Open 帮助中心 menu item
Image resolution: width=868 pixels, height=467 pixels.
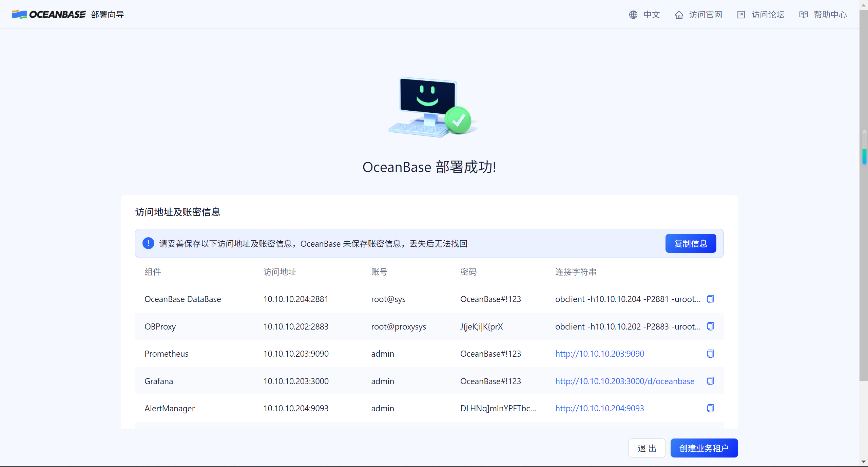[830, 15]
